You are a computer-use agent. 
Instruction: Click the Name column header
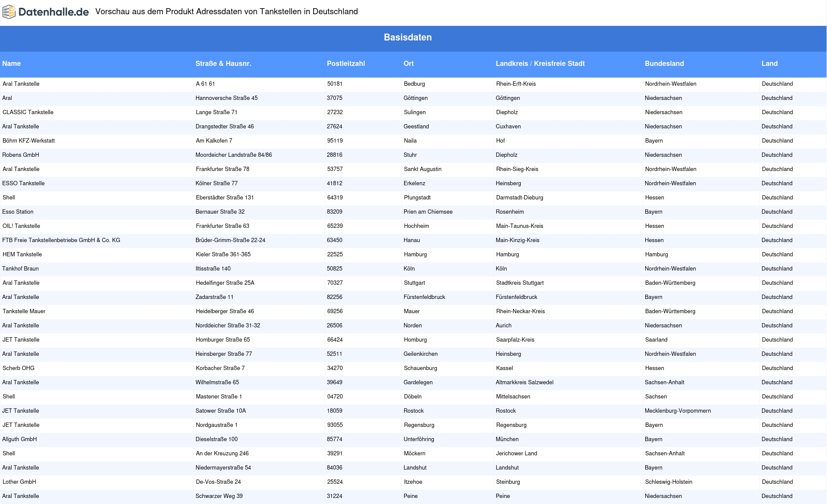click(11, 64)
